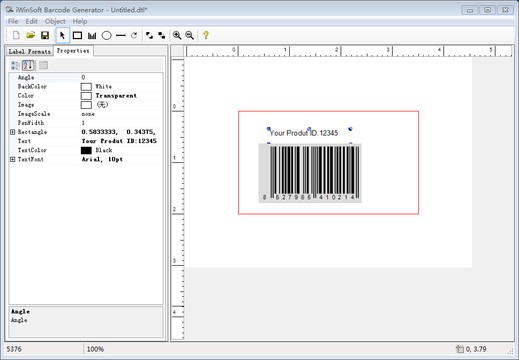Save the label with the floppy disk icon
Viewport: 519px width, 360px height.
(x=45, y=35)
